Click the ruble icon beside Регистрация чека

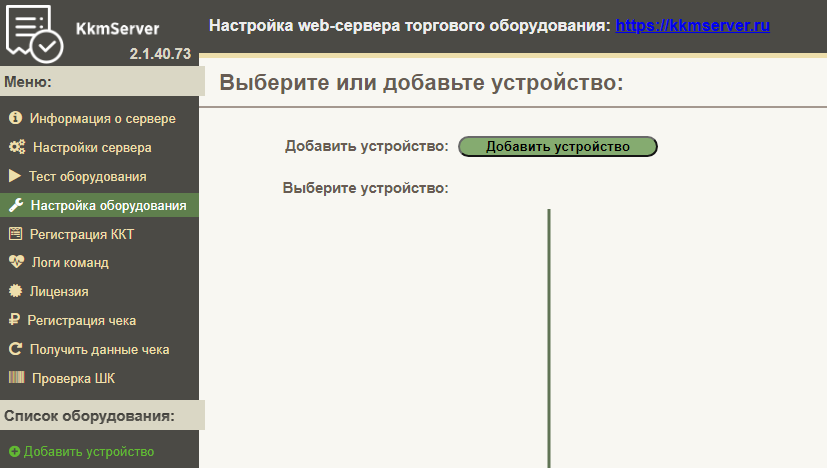tap(14, 320)
